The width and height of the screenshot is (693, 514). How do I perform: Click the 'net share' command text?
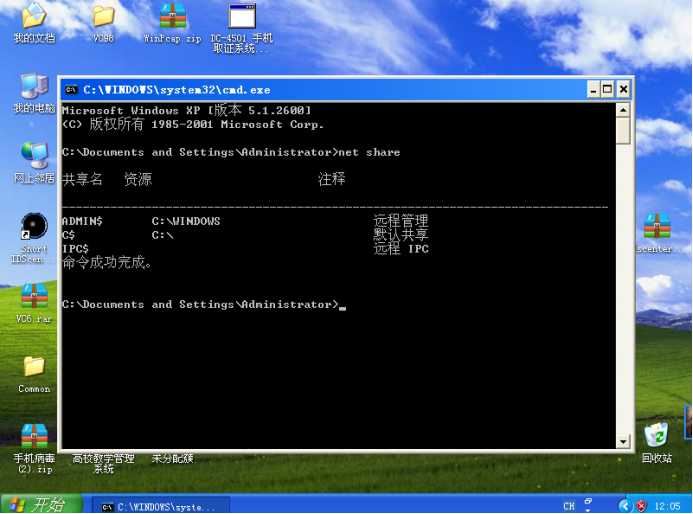pyautogui.click(x=369, y=152)
